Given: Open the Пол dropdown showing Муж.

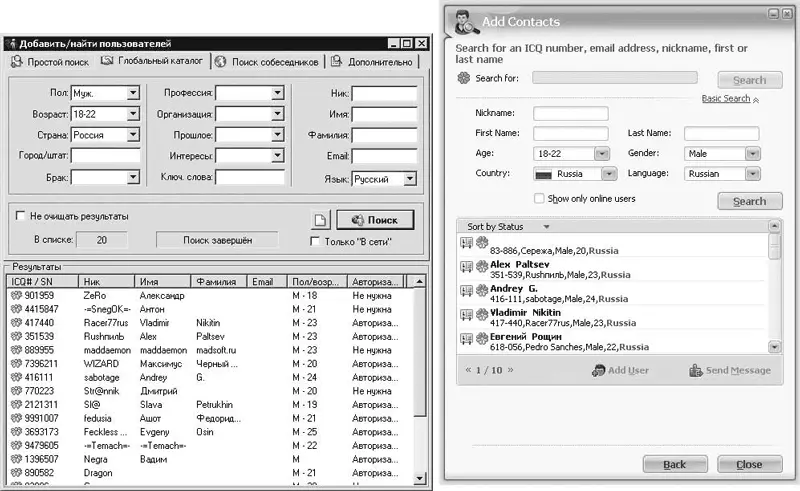Looking at the screenshot, I should [x=133, y=93].
